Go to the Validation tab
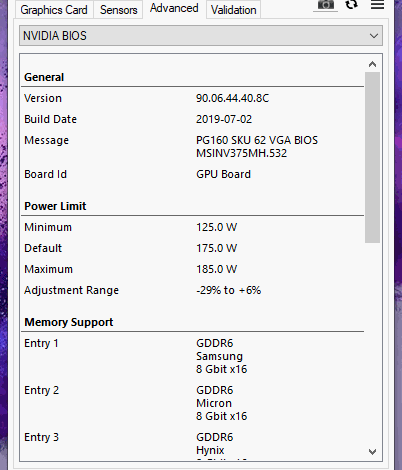The width and height of the screenshot is (402, 470). (233, 10)
